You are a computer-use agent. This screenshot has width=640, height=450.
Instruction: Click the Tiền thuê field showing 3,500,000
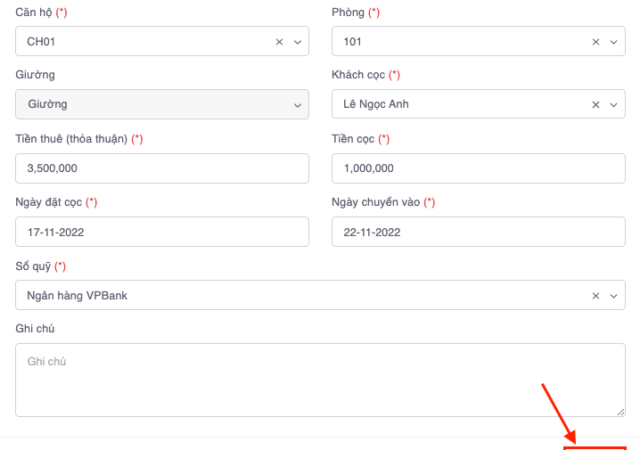(x=162, y=168)
